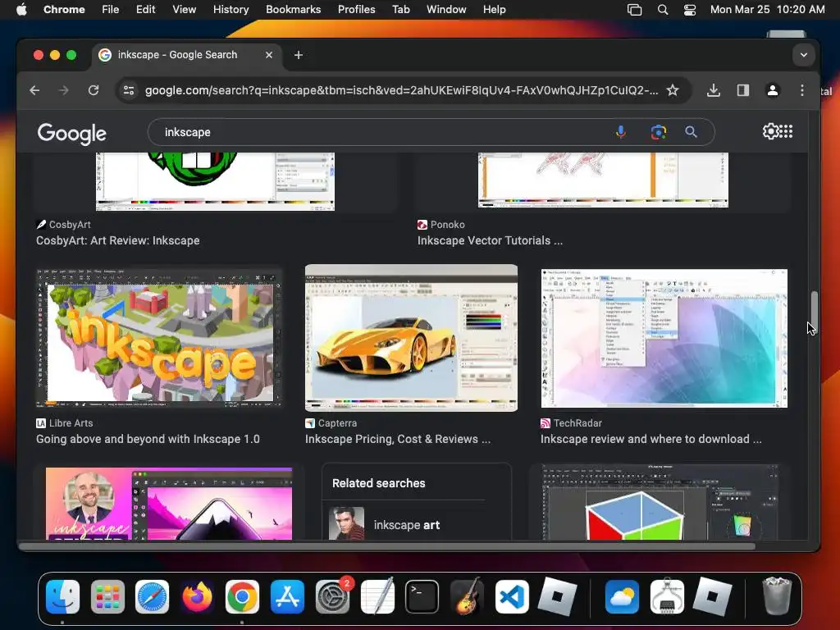
Task: Toggle the Chrome side panel icon
Action: [742, 90]
